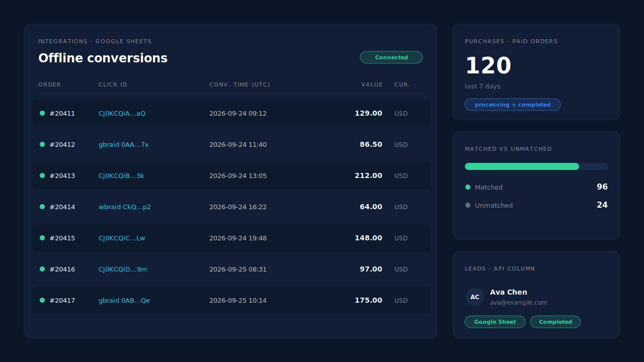Click the Offline conversions heading

click(103, 58)
